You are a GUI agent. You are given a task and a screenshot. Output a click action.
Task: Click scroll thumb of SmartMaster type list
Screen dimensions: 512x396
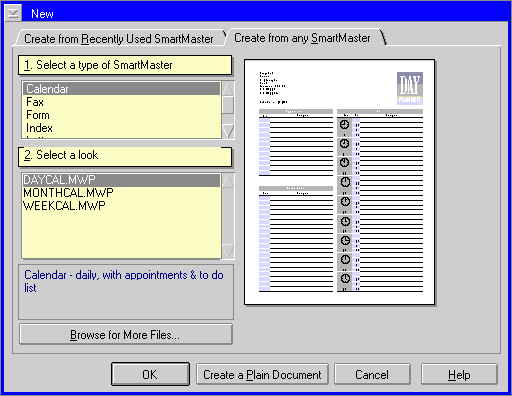(x=228, y=105)
